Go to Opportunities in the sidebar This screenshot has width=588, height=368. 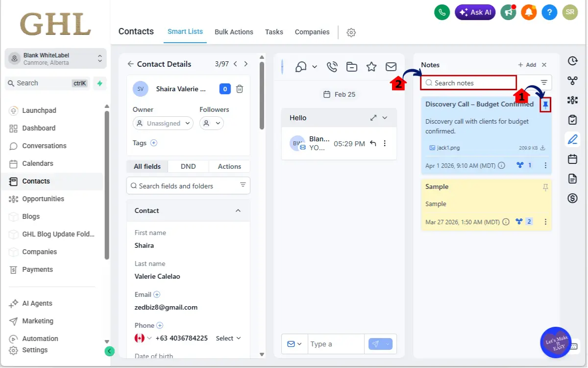pos(43,199)
